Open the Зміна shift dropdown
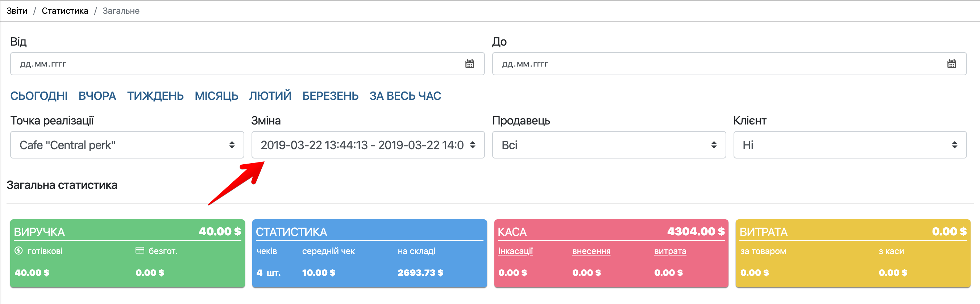 click(367, 145)
